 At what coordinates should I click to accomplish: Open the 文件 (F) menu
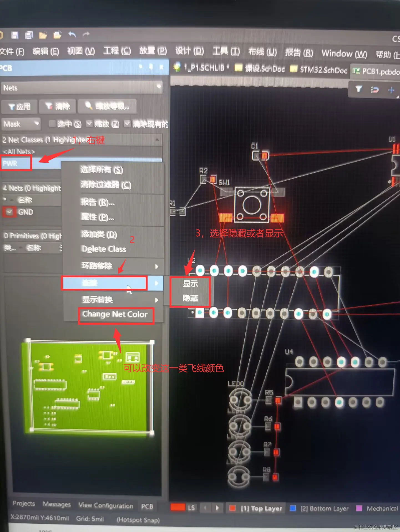pos(12,52)
